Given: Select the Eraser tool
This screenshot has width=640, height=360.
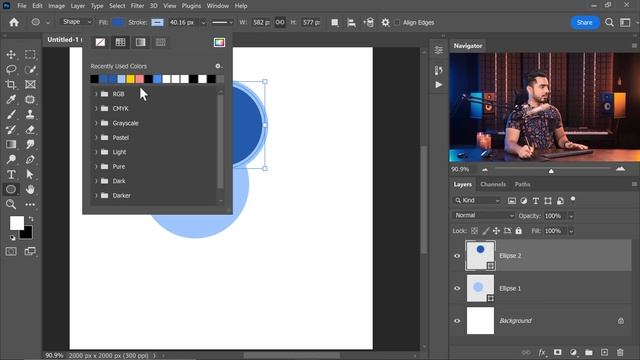Looking at the screenshot, I should (30, 129).
